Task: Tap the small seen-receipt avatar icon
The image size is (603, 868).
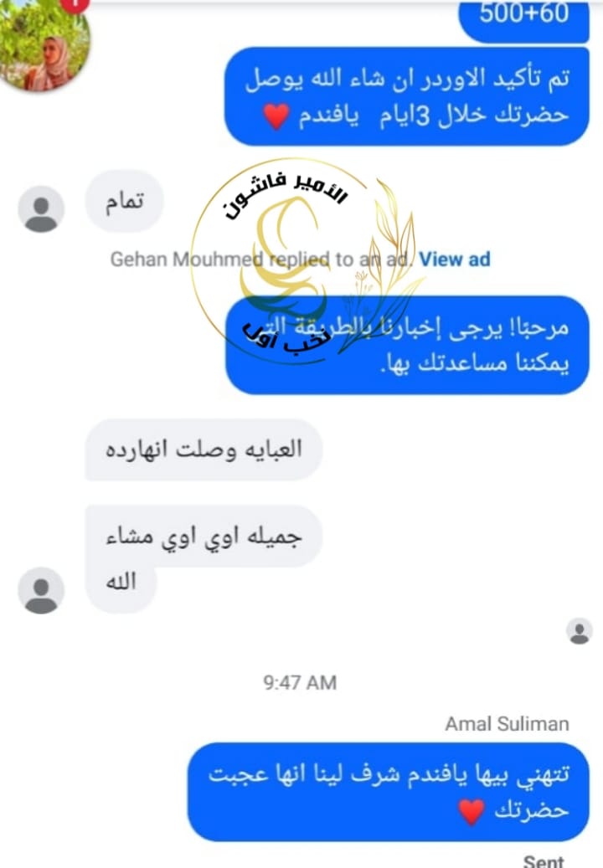Action: tap(580, 631)
